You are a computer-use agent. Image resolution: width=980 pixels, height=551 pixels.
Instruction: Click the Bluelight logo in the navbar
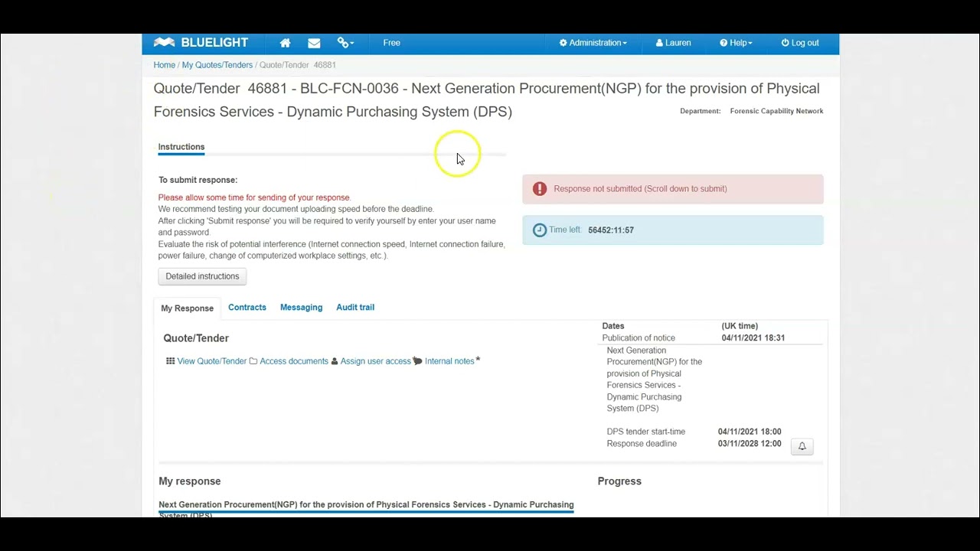201,43
